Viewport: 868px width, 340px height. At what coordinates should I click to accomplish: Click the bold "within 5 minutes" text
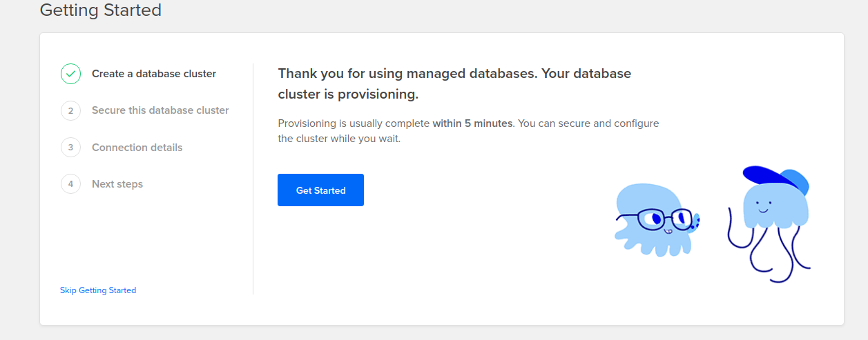click(x=472, y=123)
